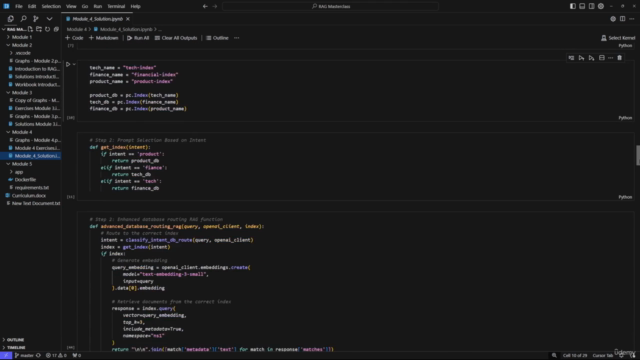Image resolution: width=640 pixels, height=360 pixels.
Task: Close the Module_4_Solution.ipynb tab
Action: pos(128,19)
